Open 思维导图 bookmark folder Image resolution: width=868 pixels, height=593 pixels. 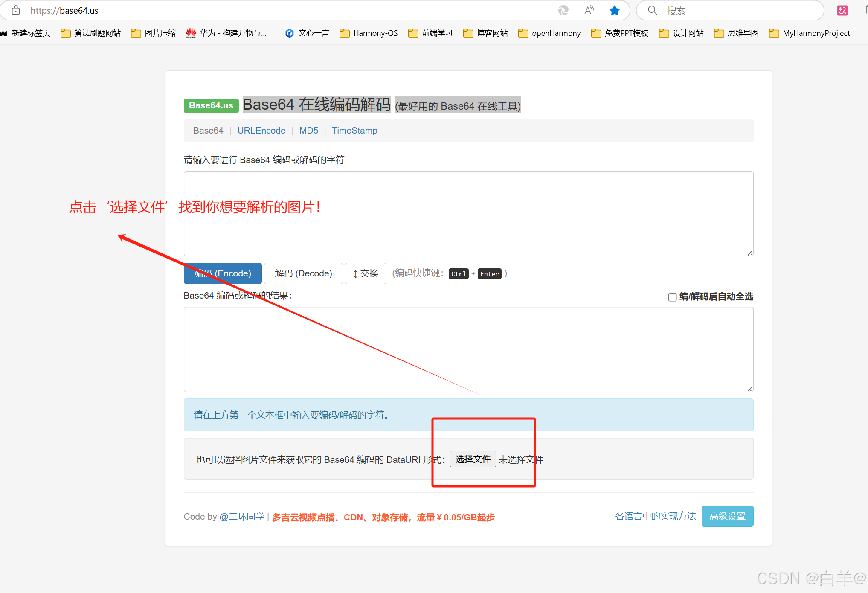(x=736, y=33)
